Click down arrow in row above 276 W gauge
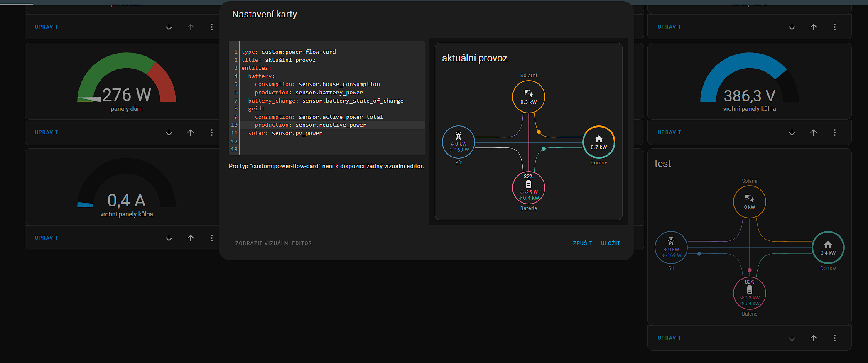Viewport: 868px width, 363px height. [169, 27]
